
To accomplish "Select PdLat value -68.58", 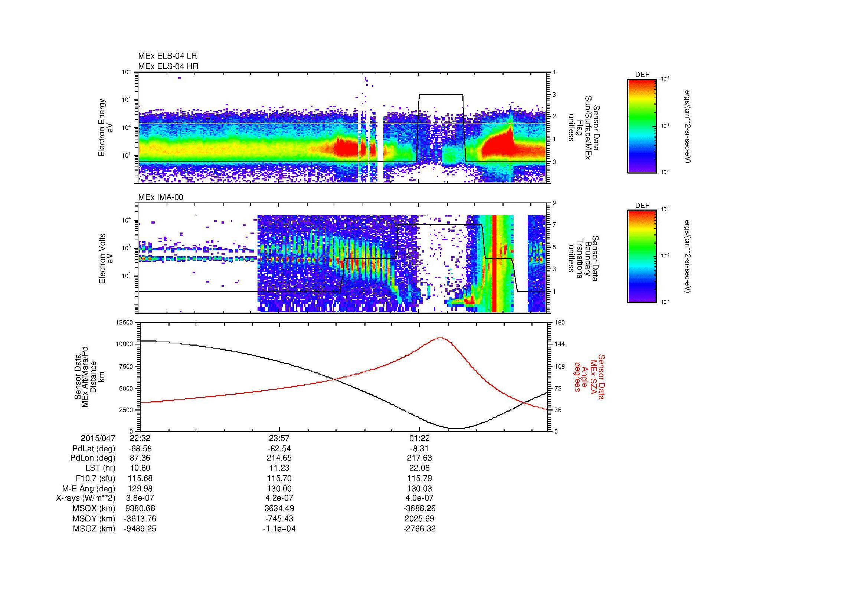I will tap(140, 449).
